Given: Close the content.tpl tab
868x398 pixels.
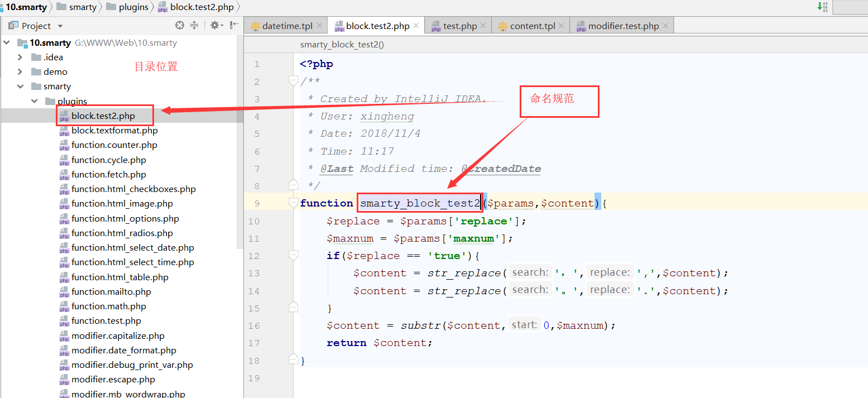Looking at the screenshot, I should click(562, 26).
